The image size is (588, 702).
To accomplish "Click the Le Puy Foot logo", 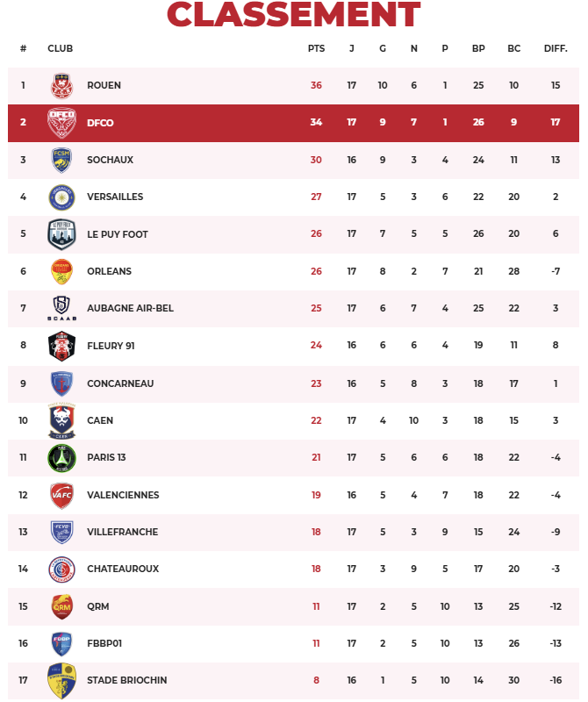I will (62, 234).
